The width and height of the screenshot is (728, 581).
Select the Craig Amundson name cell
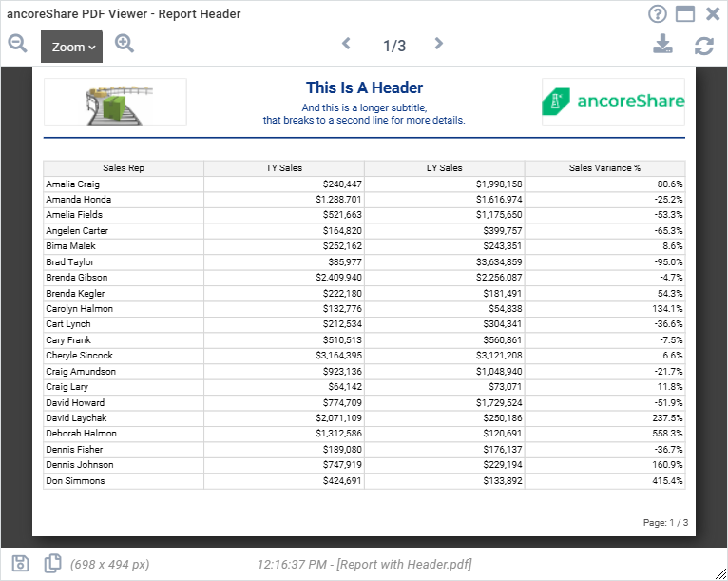pos(124,372)
